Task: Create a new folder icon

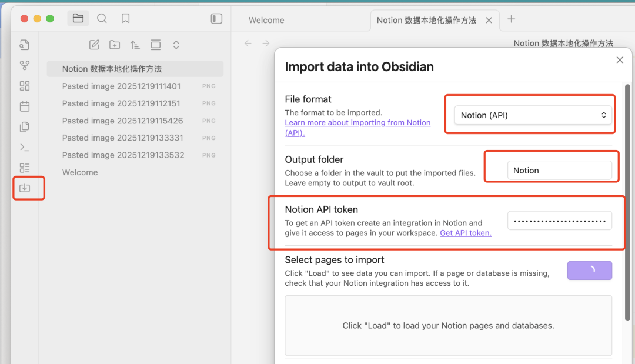Action: [x=115, y=45]
